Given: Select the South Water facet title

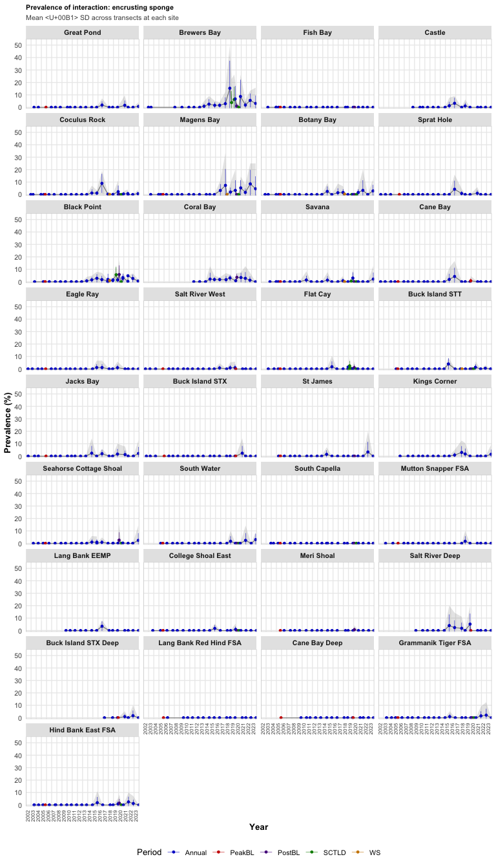Looking at the screenshot, I should tap(200, 468).
